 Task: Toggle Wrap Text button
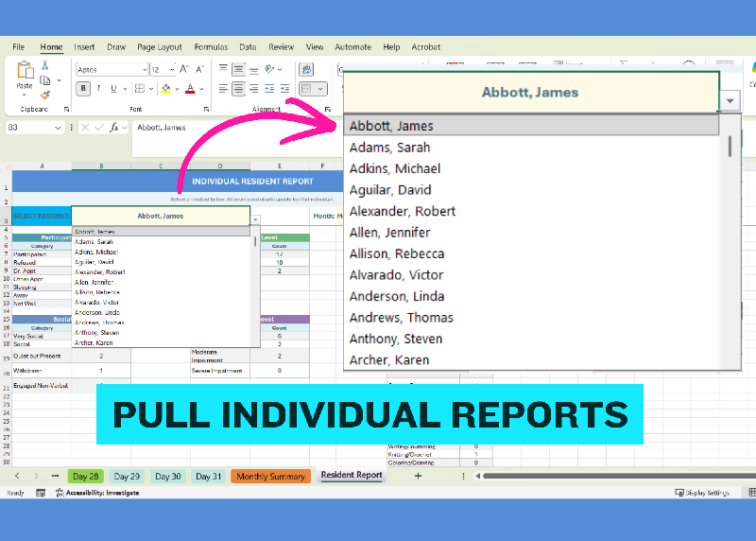coord(306,69)
